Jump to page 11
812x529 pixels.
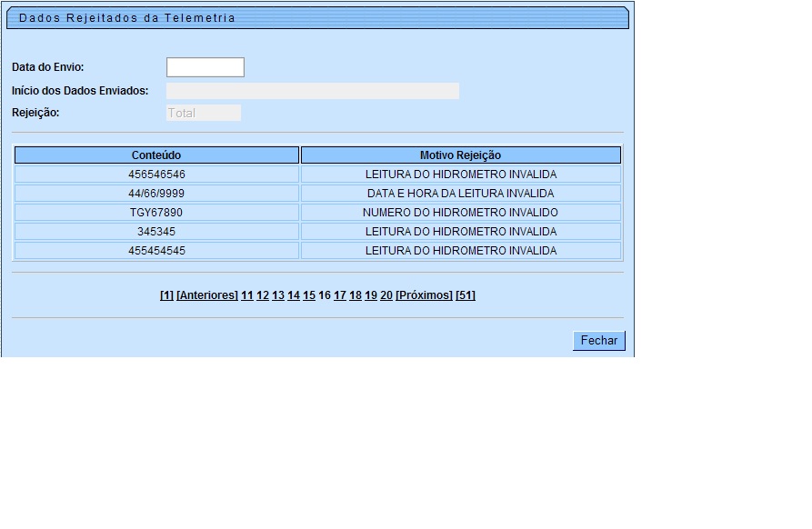(246, 295)
